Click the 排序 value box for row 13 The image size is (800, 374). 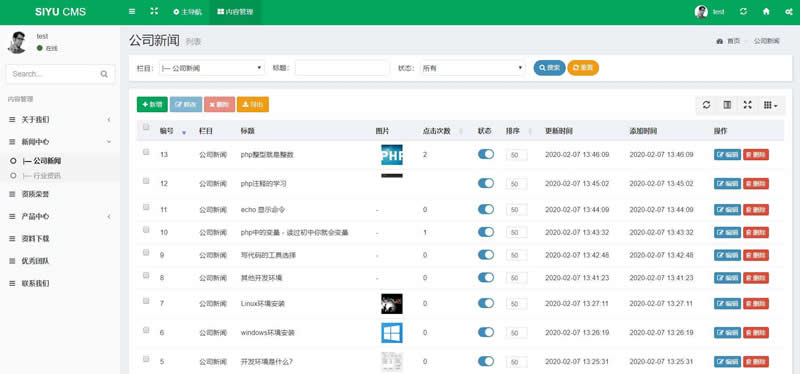click(516, 155)
